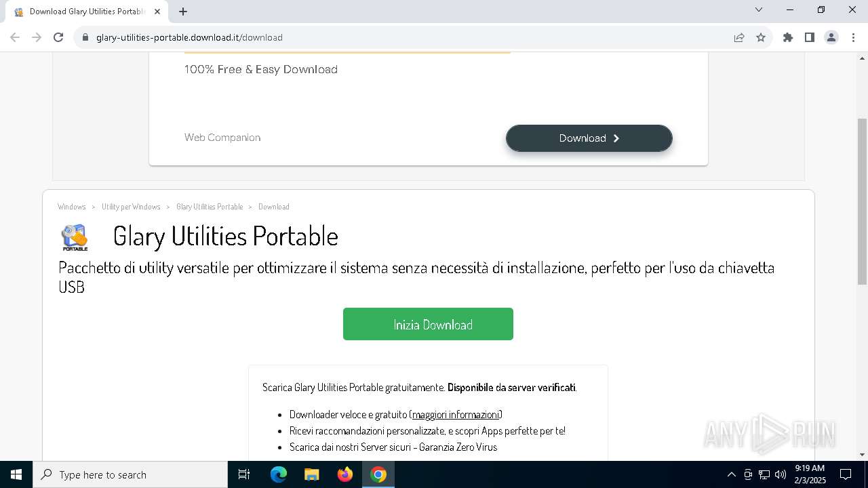This screenshot has width=868, height=488.
Task: Close the Glary Utilities Portable tab
Action: 157,12
